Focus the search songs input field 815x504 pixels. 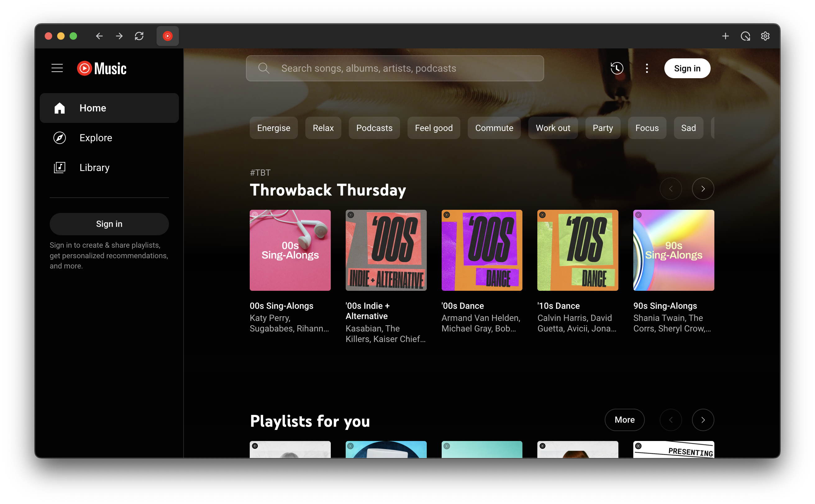[x=395, y=68]
